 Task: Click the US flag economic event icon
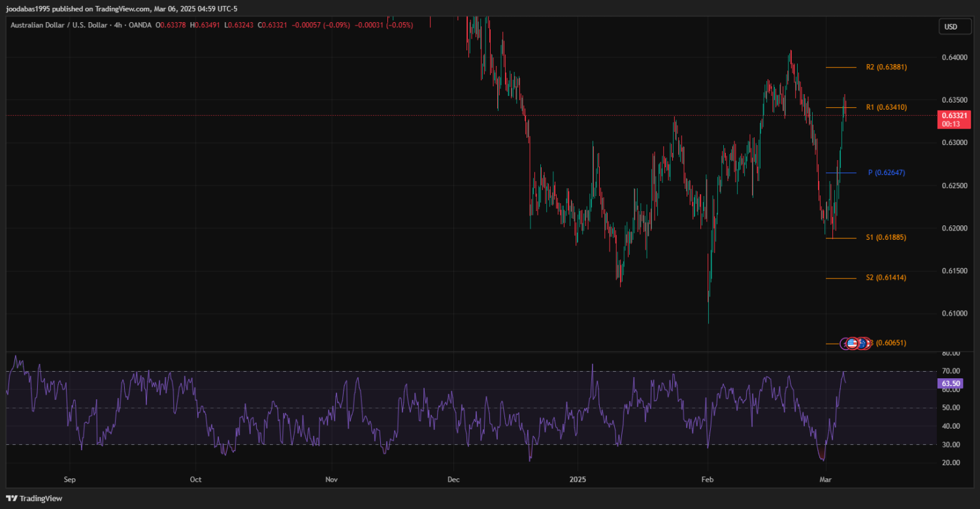click(852, 343)
